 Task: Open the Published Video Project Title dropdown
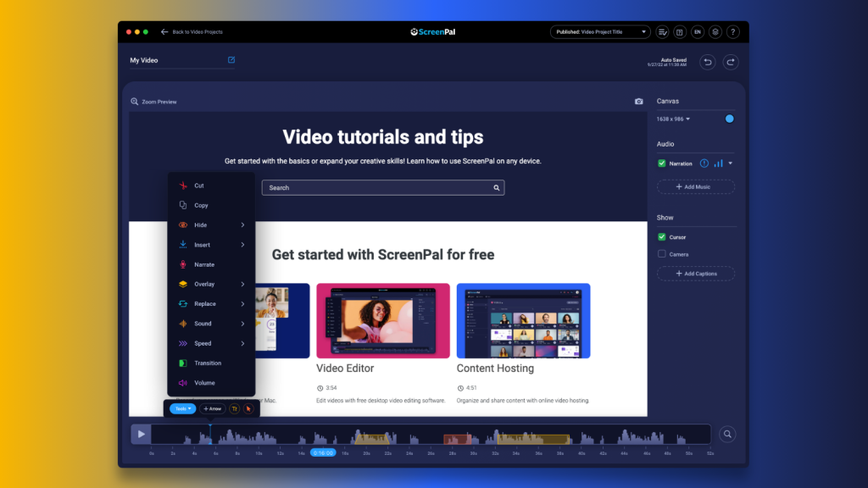600,32
